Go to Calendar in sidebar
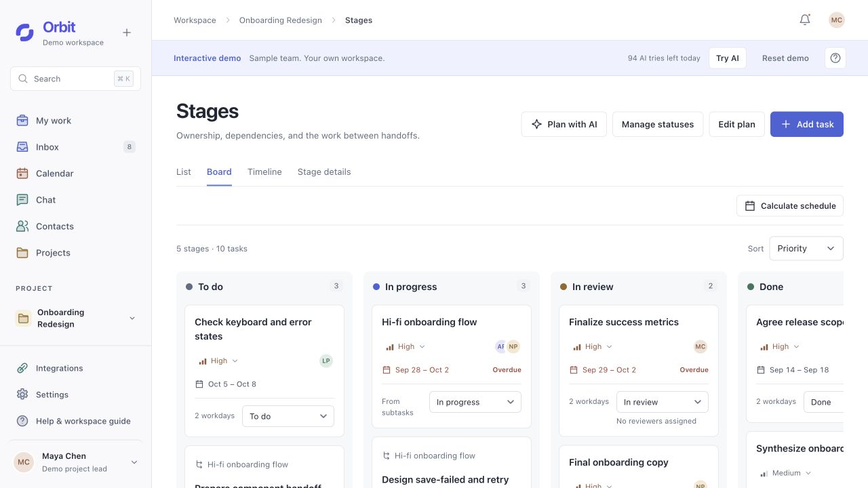 [x=76, y=174]
